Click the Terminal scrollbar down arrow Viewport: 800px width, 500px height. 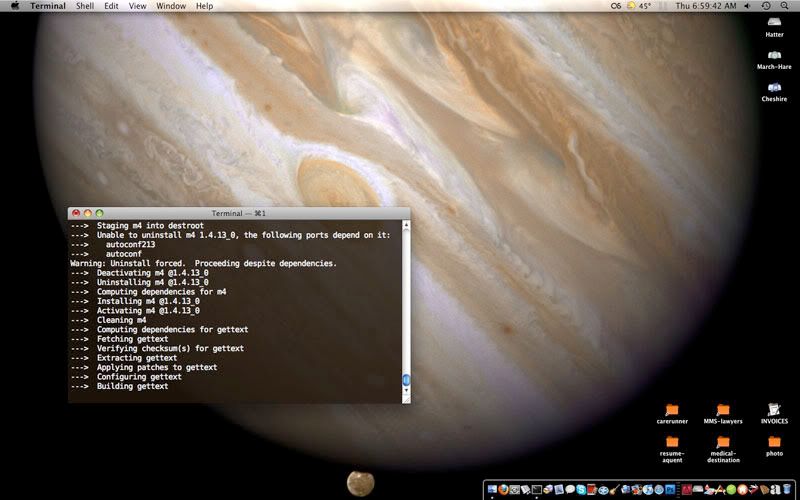click(406, 390)
